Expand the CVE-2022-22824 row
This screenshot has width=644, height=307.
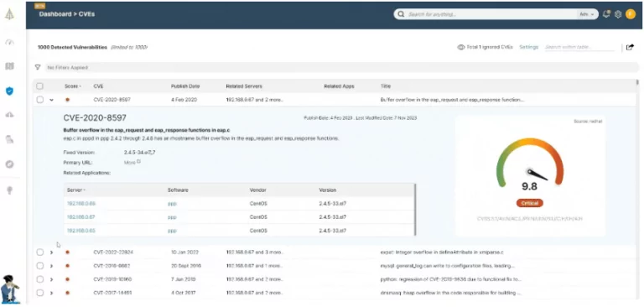tap(51, 252)
